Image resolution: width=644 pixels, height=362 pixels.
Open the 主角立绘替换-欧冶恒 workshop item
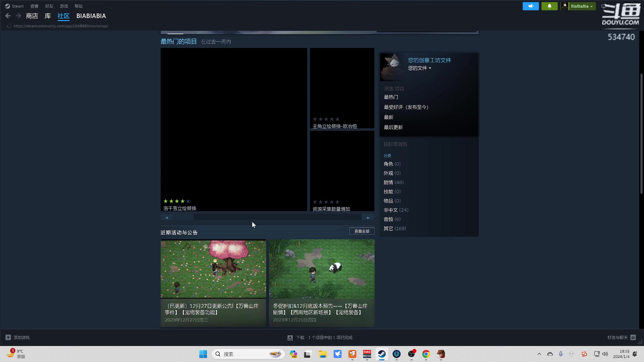coord(342,88)
